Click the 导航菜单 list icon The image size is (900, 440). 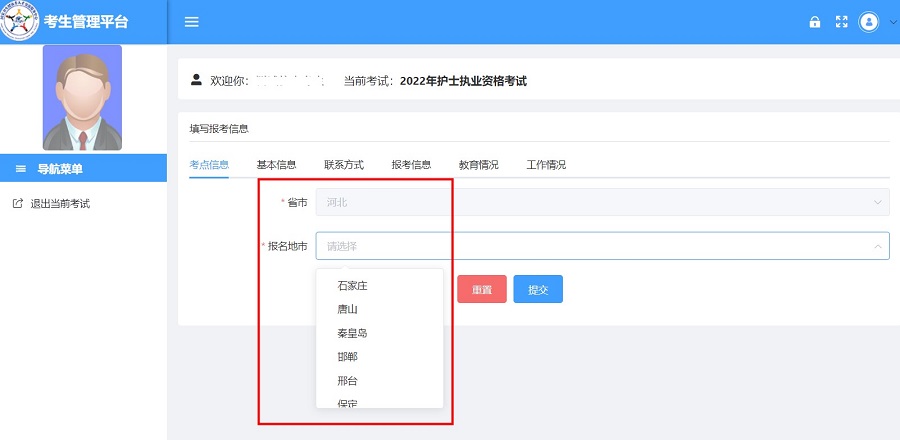[x=21, y=169]
